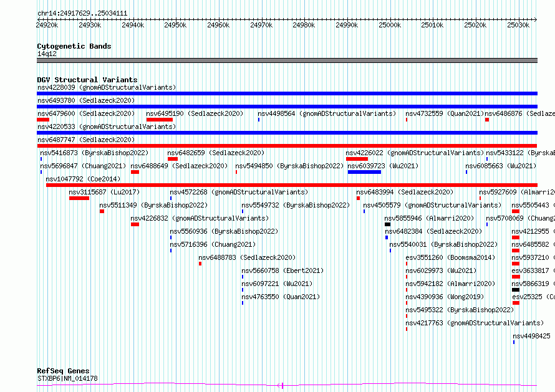Click the red bar under nsv4226022
Viewport: 555px width, 392px height.
point(357,159)
